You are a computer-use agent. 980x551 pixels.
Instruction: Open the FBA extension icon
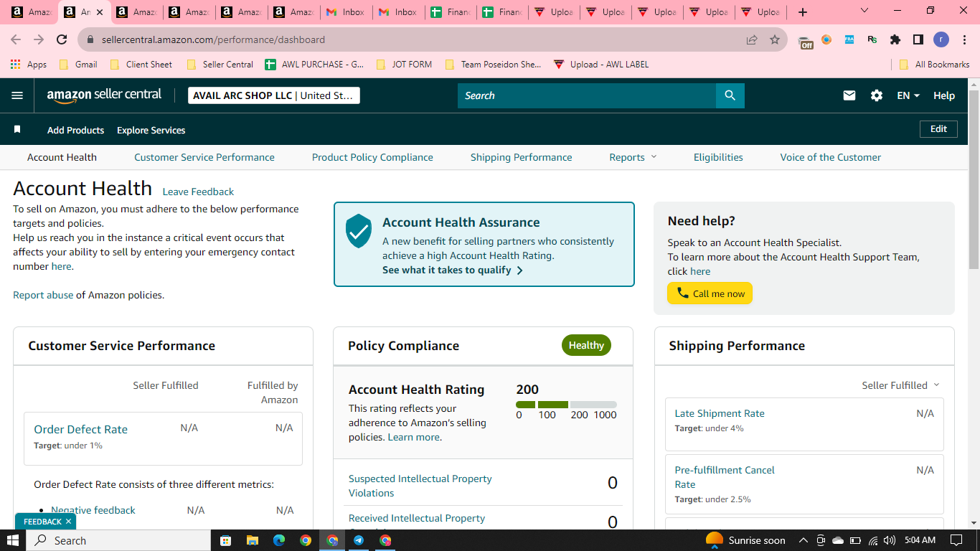[x=849, y=39]
